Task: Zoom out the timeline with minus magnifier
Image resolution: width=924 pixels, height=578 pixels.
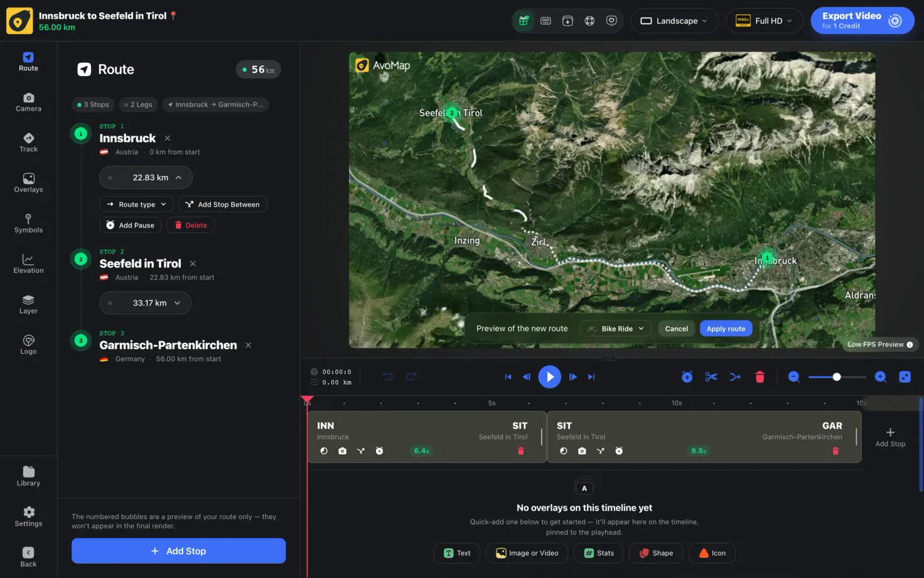Action: click(794, 377)
